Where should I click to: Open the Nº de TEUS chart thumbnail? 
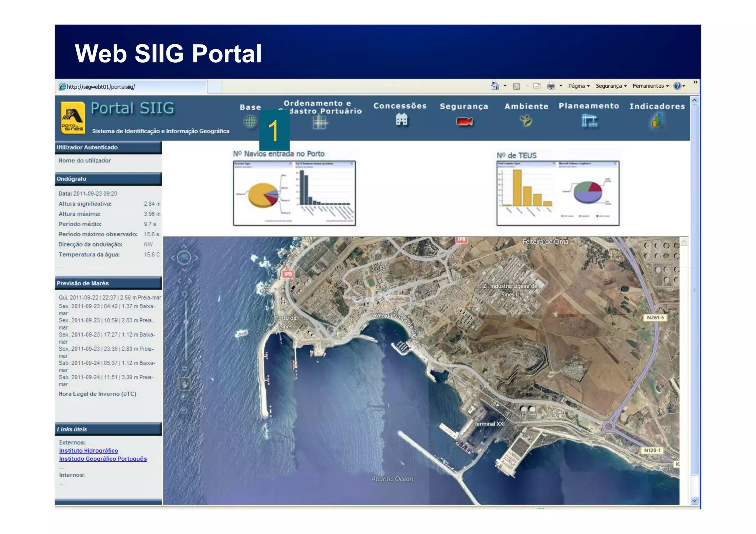click(558, 193)
